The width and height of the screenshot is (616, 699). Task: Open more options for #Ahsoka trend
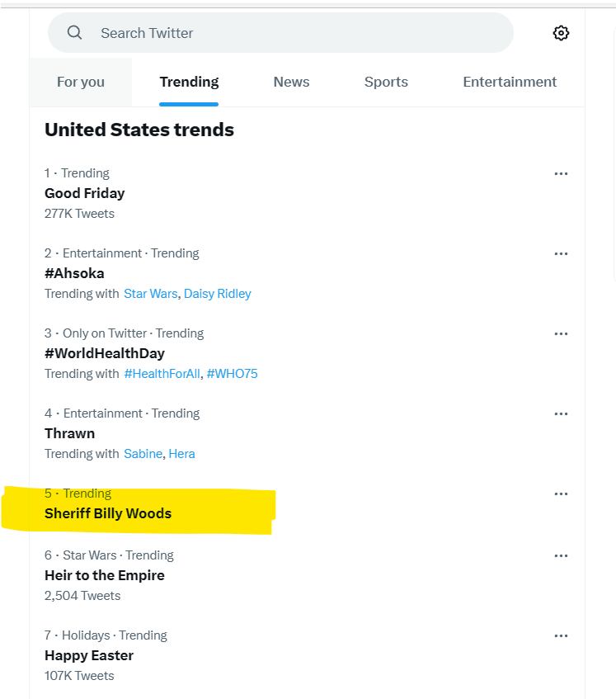pyautogui.click(x=561, y=253)
